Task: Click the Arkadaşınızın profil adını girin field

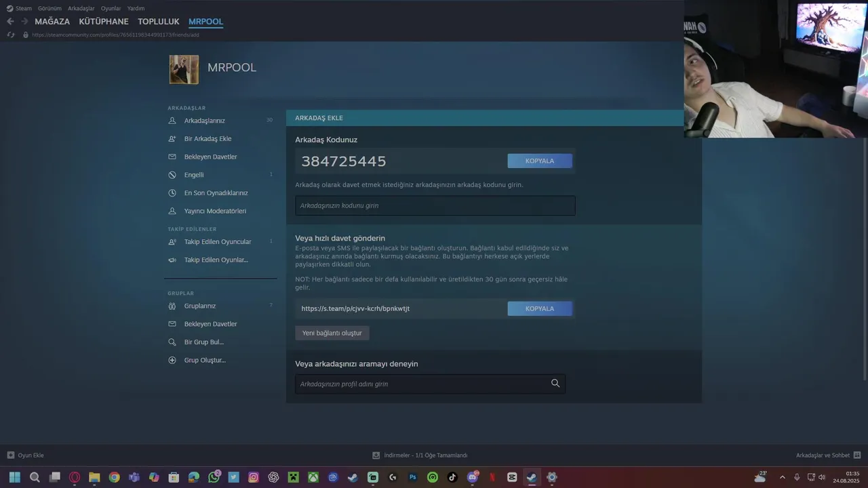Action: [x=430, y=384]
